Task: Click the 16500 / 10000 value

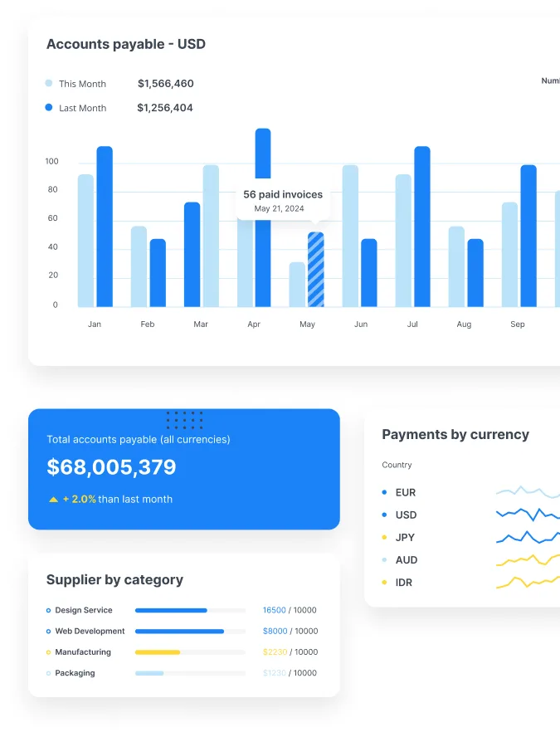Action: pos(290,610)
